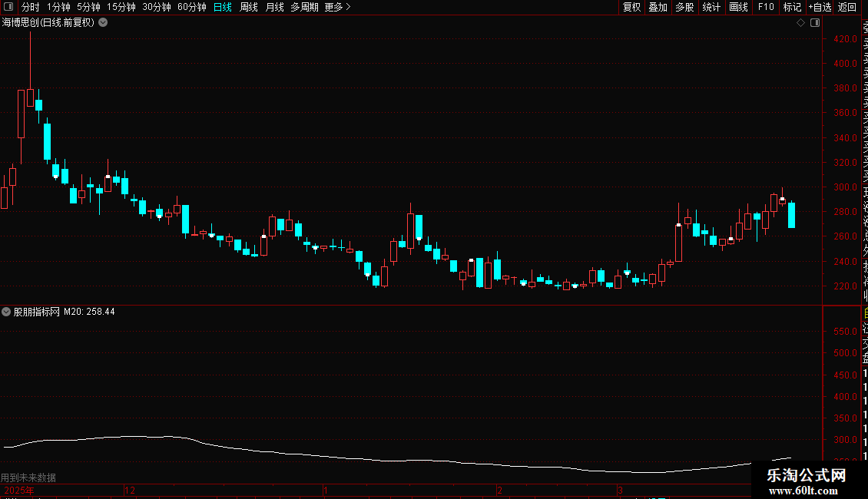
Task: Add stock to watchlist via +自选
Action: (820, 7)
